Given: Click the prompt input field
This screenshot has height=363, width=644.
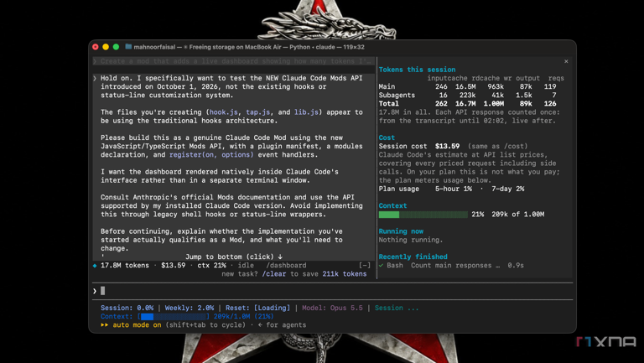Looking at the screenshot, I should pos(333,291).
